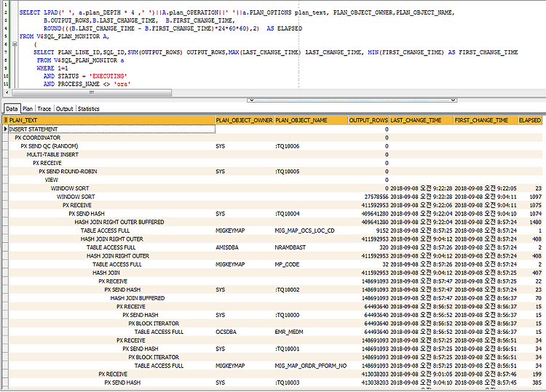Click the 9152 output rows value
The width and height of the screenshot is (546, 392).
[382, 231]
